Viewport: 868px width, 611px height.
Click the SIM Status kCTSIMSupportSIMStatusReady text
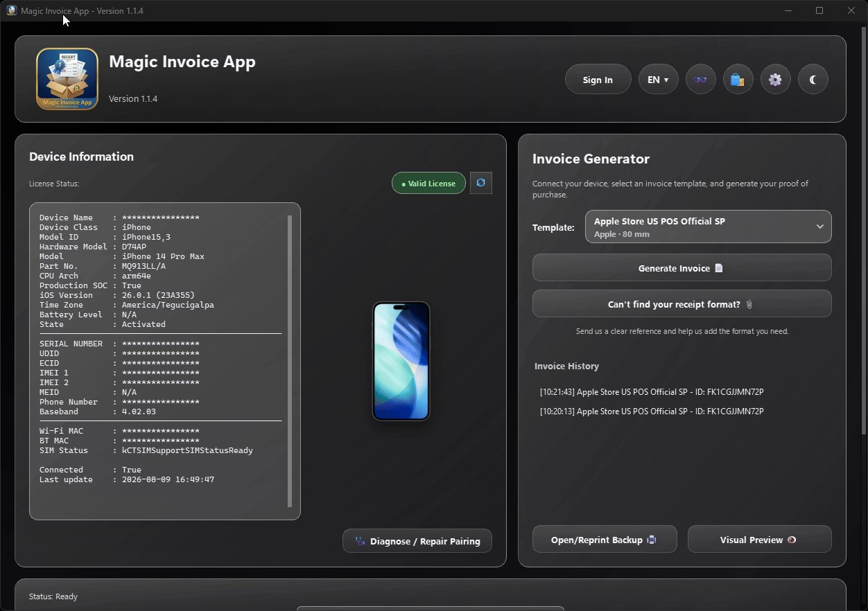[187, 450]
